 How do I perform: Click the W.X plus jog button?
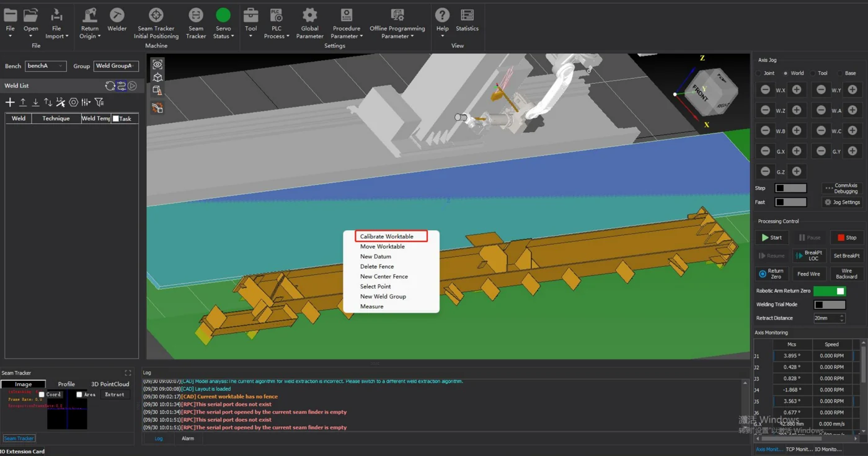797,90
